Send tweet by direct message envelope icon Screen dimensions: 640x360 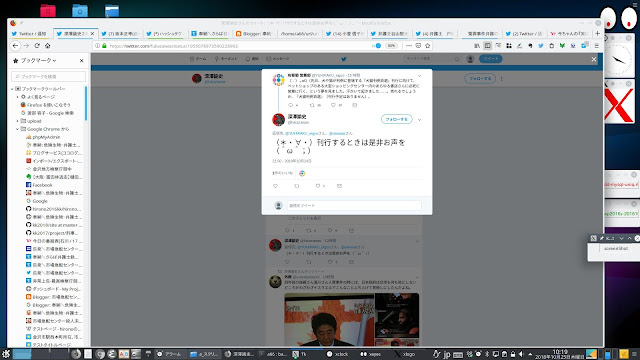click(x=339, y=186)
